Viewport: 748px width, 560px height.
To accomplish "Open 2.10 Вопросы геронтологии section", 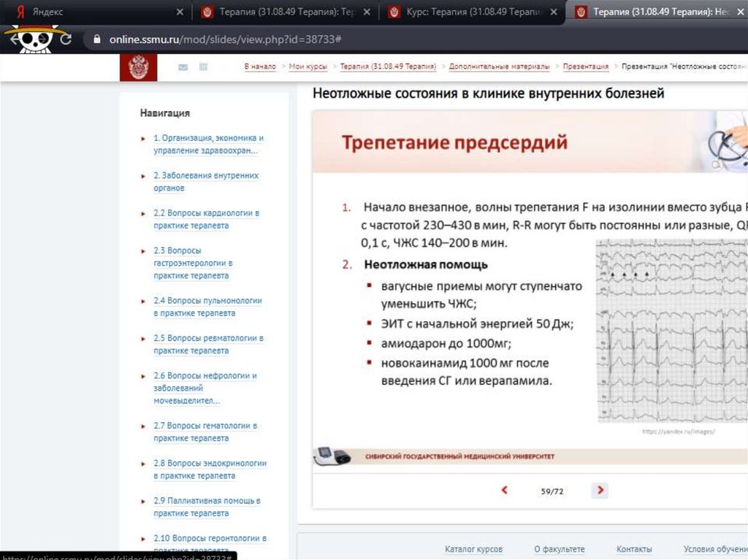I will (x=210, y=544).
